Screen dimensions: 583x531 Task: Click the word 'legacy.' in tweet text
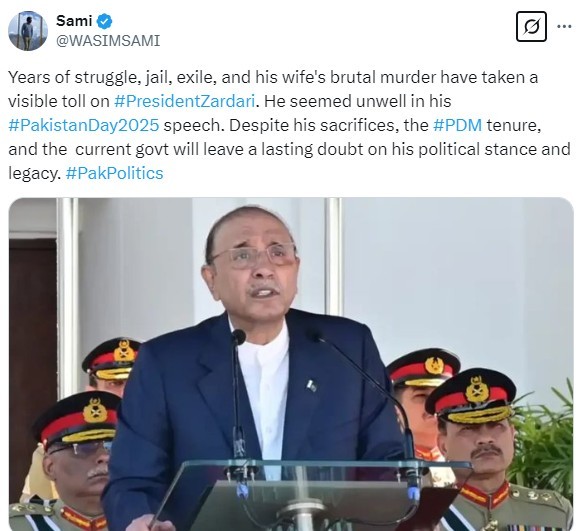click(35, 173)
